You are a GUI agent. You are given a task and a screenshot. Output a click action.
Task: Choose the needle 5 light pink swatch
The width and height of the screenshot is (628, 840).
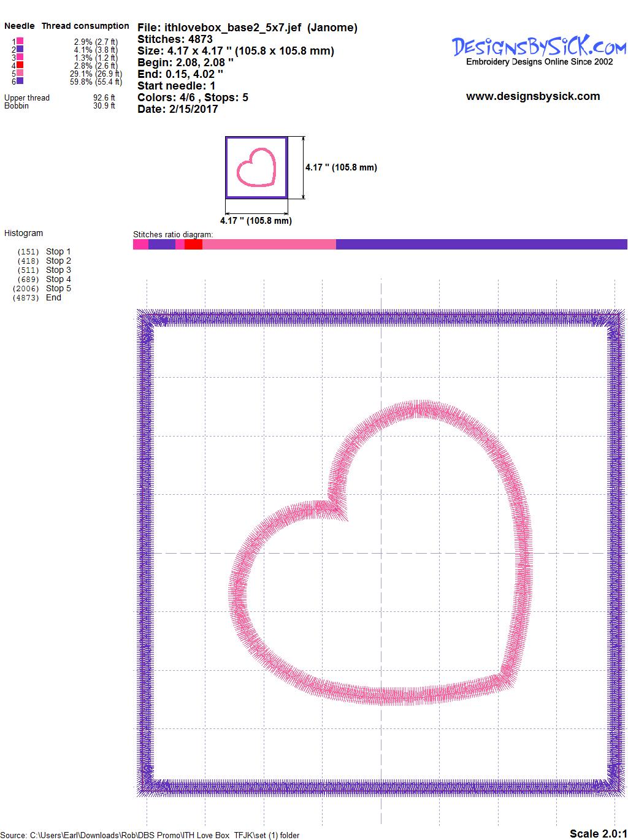pos(20,73)
